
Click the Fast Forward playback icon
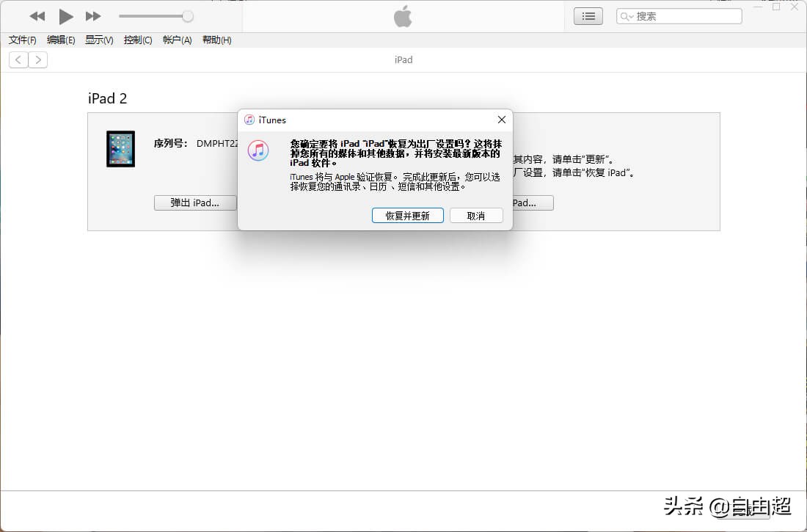point(93,16)
